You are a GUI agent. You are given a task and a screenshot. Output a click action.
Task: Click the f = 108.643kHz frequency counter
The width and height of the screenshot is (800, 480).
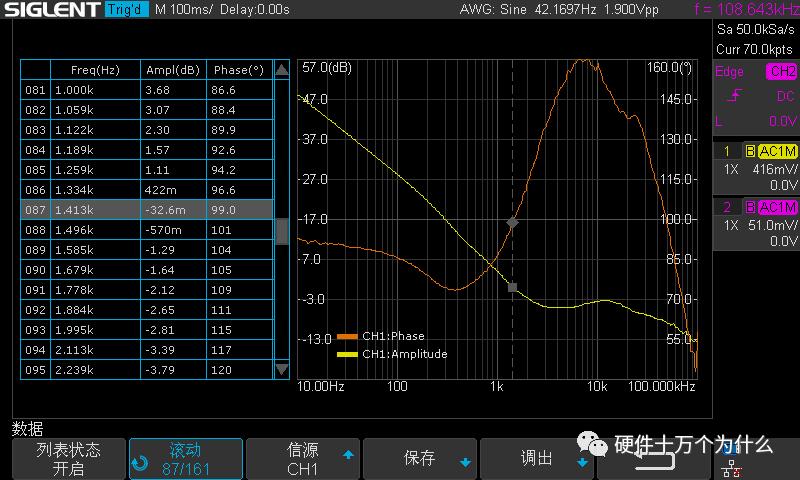click(746, 9)
